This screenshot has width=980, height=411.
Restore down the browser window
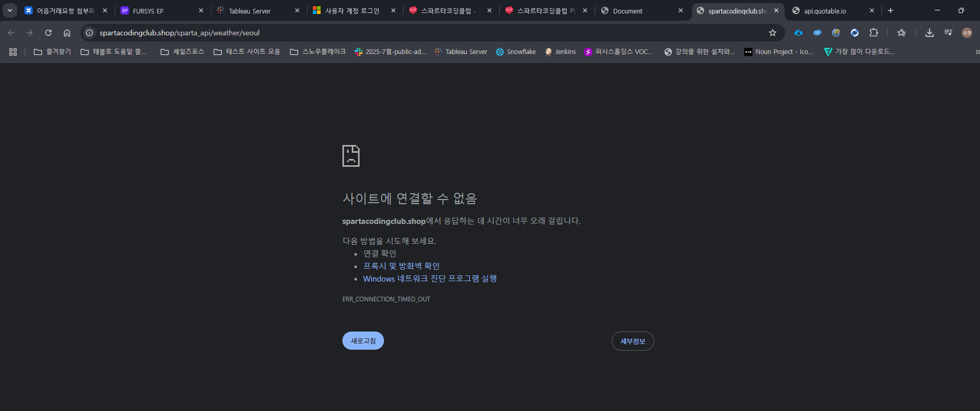[961, 10]
